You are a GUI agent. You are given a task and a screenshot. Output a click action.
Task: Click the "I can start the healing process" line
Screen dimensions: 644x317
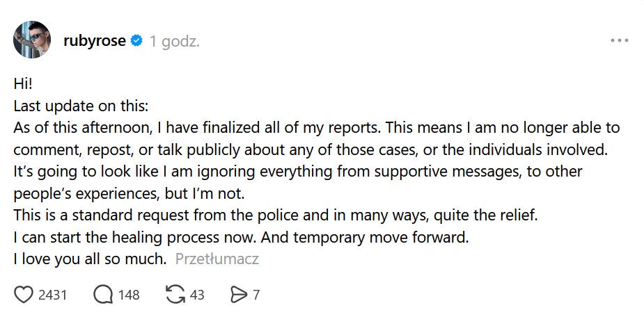coord(242,237)
